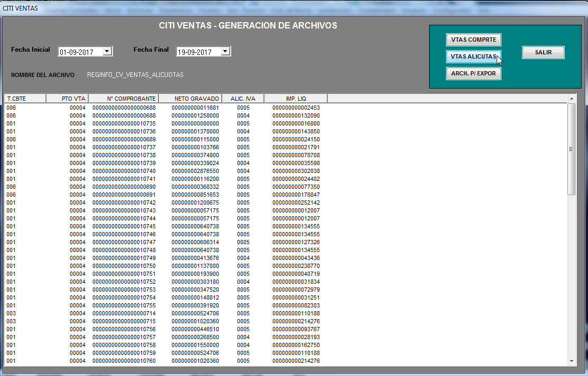Screen dimensions: 588x376
Task: Click the vertical scrollbar thumb
Action: [x=572, y=149]
